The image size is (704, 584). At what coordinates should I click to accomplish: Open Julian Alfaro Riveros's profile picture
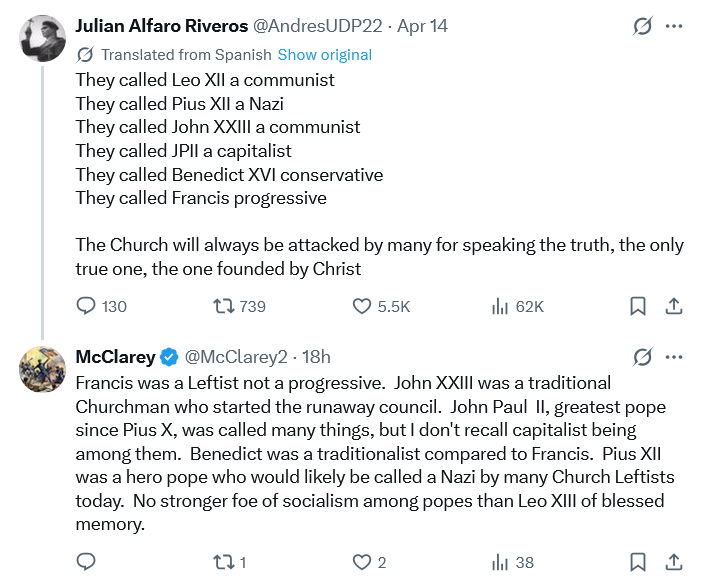tap(43, 38)
